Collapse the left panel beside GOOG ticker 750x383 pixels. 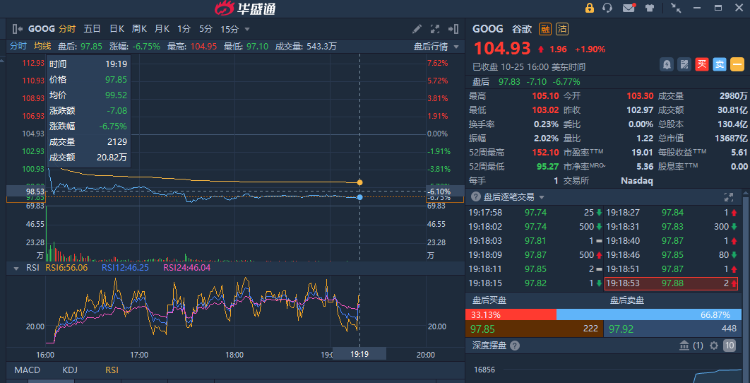click(x=17, y=29)
